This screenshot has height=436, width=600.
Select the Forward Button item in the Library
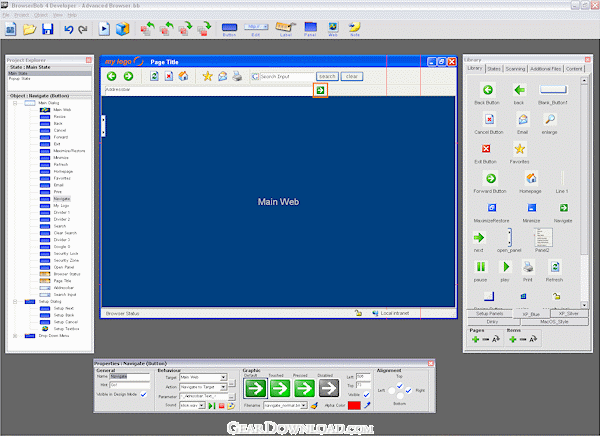click(x=490, y=182)
